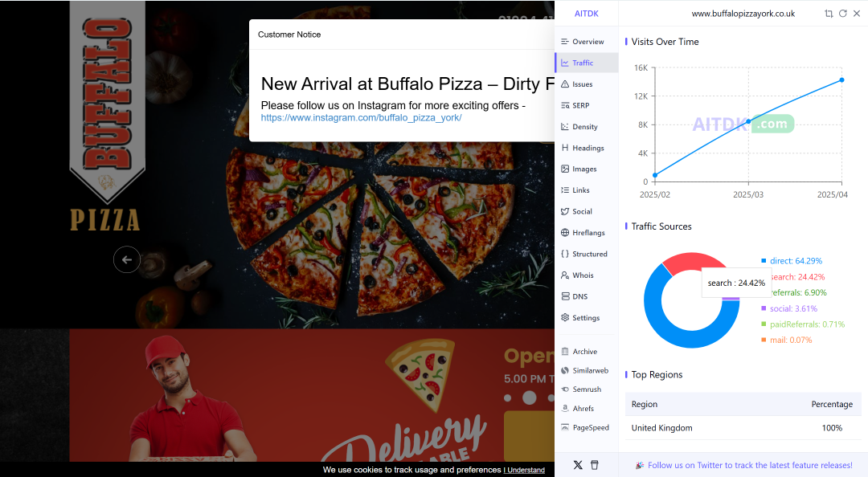868x477 pixels.
Task: Click the Visits Over Time heading
Action: pyautogui.click(x=665, y=42)
